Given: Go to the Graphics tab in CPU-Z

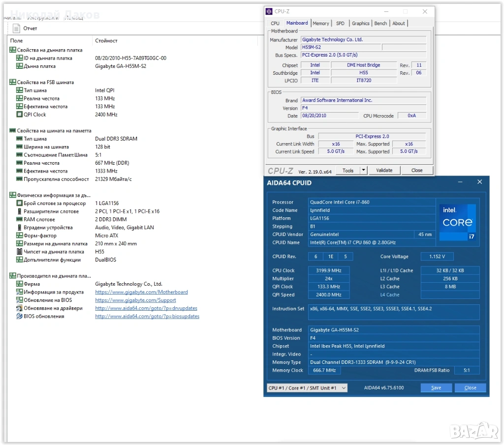Looking at the screenshot, I should (x=360, y=23).
